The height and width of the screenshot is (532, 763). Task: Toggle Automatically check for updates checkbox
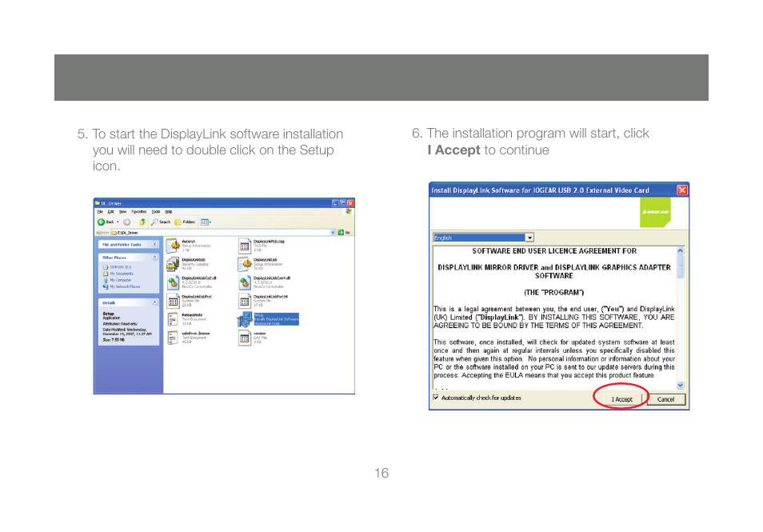(x=436, y=398)
